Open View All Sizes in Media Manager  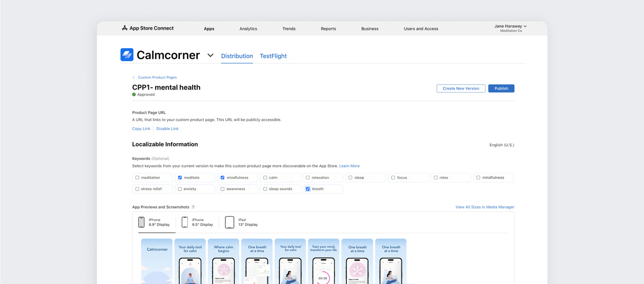point(485,207)
